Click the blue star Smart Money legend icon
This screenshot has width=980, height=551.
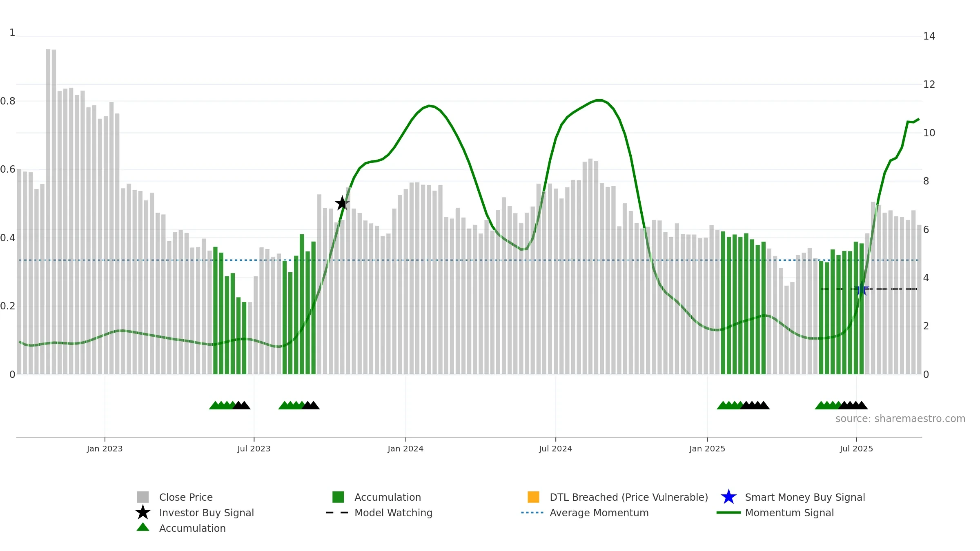[728, 497]
